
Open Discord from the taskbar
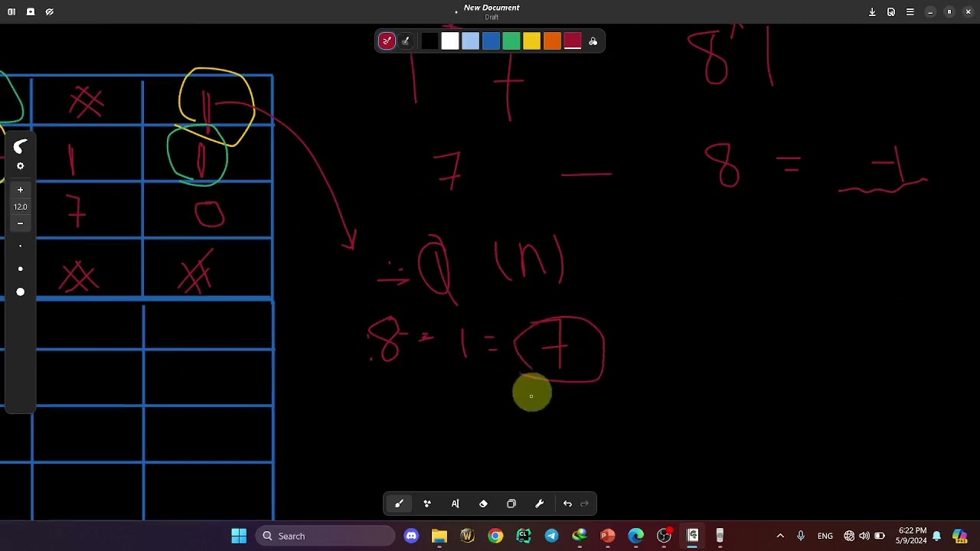tap(411, 536)
